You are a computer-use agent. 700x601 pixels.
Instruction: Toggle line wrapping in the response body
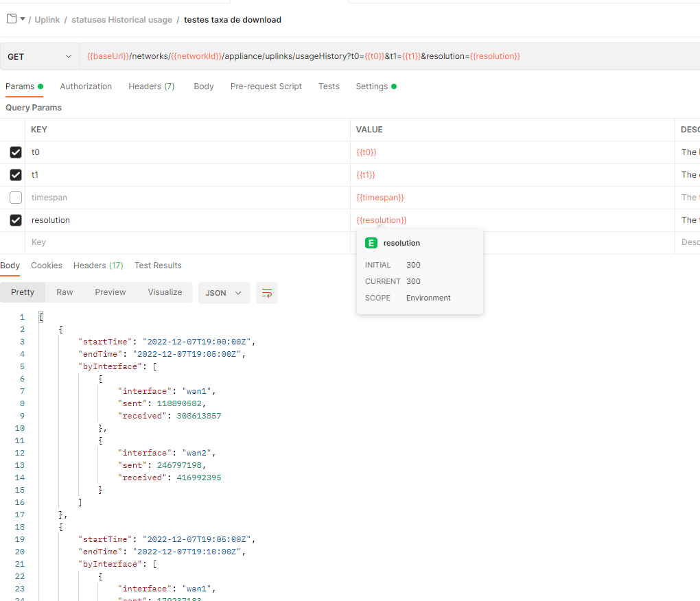pos(266,292)
